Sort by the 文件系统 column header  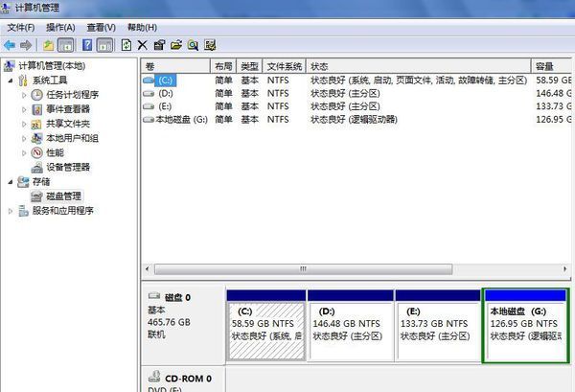pyautogui.click(x=285, y=66)
